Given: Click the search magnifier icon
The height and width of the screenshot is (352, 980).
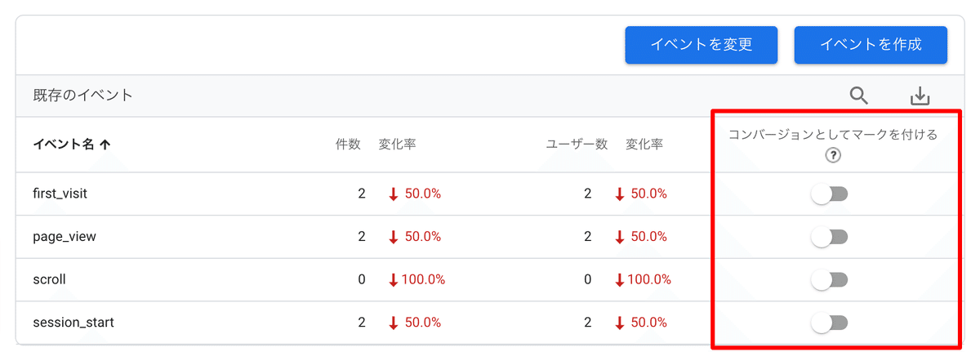Looking at the screenshot, I should pos(858,96).
